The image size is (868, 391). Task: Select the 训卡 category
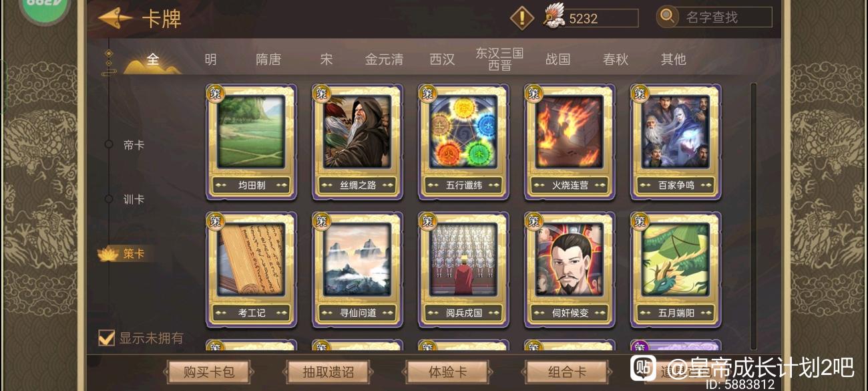click(x=134, y=199)
